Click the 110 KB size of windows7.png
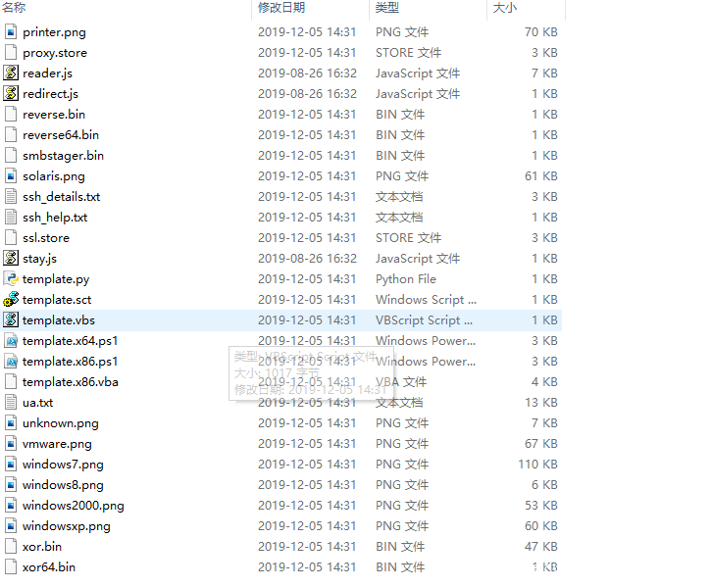This screenshot has width=711, height=588. pyautogui.click(x=537, y=465)
